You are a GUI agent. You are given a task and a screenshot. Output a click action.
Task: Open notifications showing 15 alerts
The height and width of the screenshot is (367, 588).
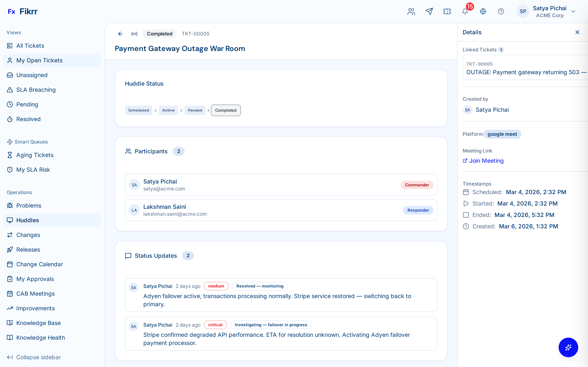pyautogui.click(x=465, y=11)
